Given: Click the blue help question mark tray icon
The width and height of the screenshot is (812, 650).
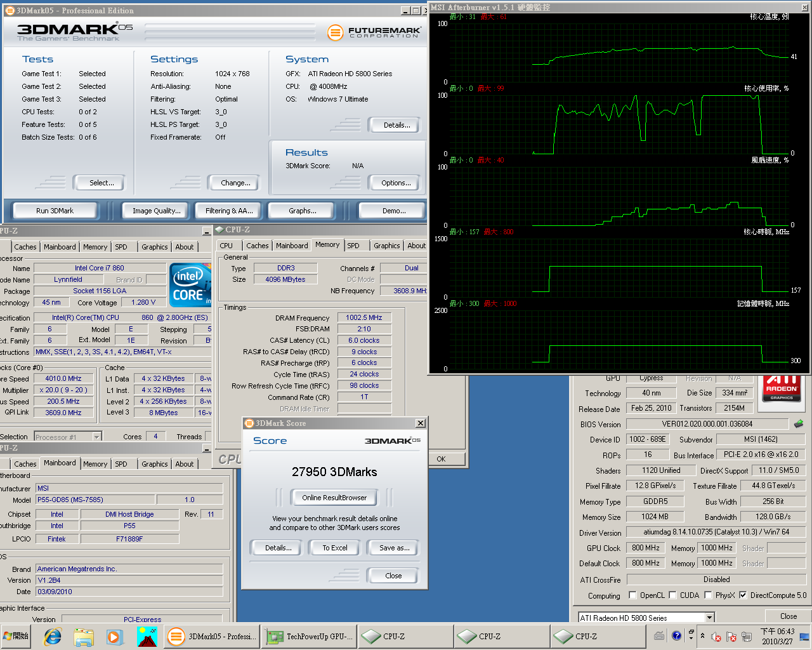Looking at the screenshot, I should tap(676, 635).
